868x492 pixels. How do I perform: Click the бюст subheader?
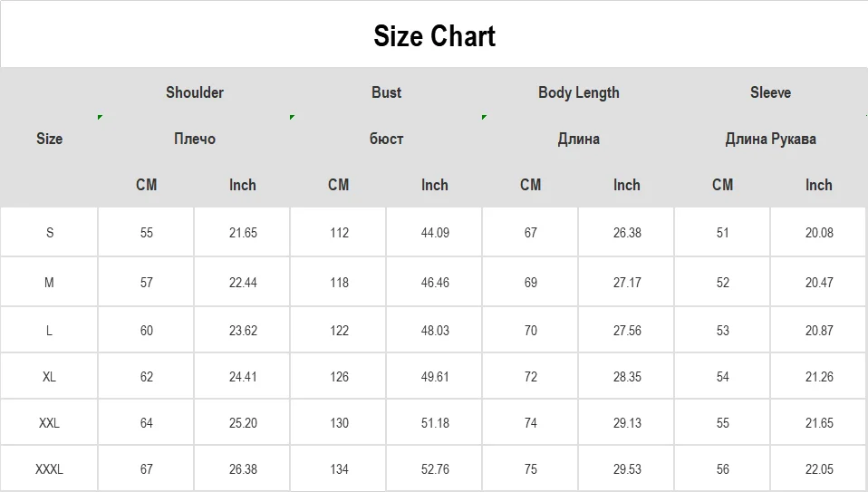[386, 139]
